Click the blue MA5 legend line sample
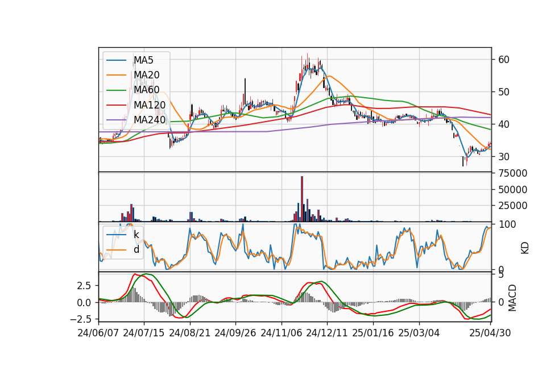This screenshot has height=392, width=546. tap(116, 61)
